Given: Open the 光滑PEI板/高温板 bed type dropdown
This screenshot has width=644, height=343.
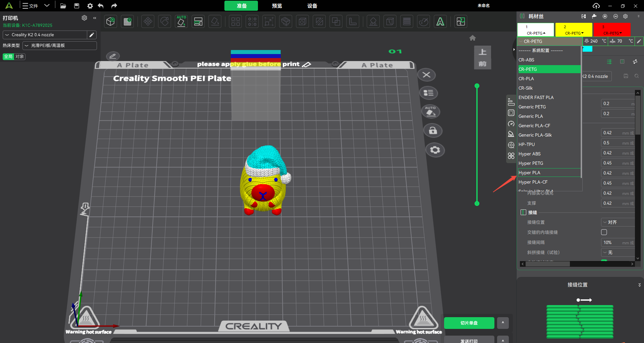Looking at the screenshot, I should pos(60,45).
